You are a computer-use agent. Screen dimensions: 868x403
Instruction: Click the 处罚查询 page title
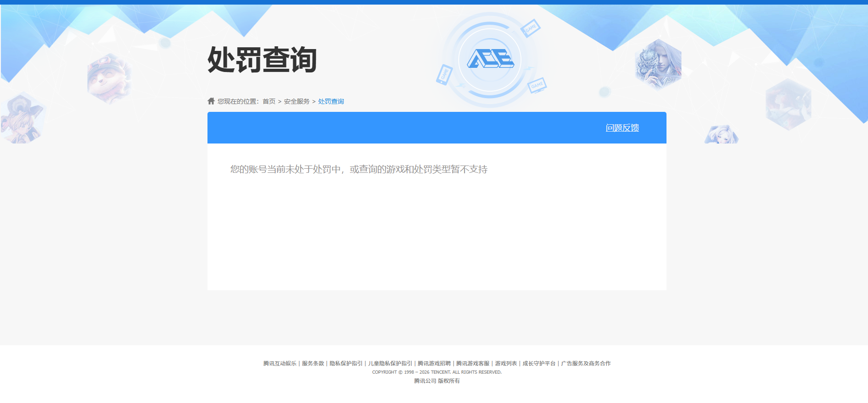coord(262,60)
